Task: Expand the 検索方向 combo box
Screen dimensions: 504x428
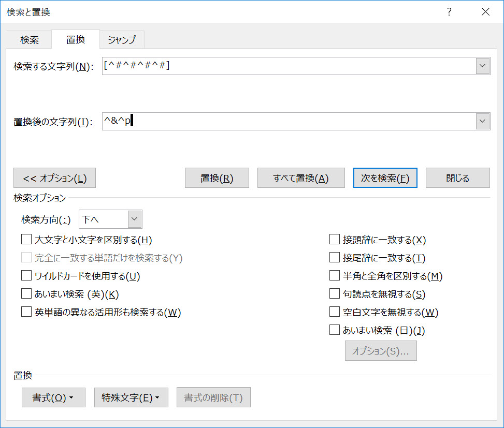Action: (135, 219)
